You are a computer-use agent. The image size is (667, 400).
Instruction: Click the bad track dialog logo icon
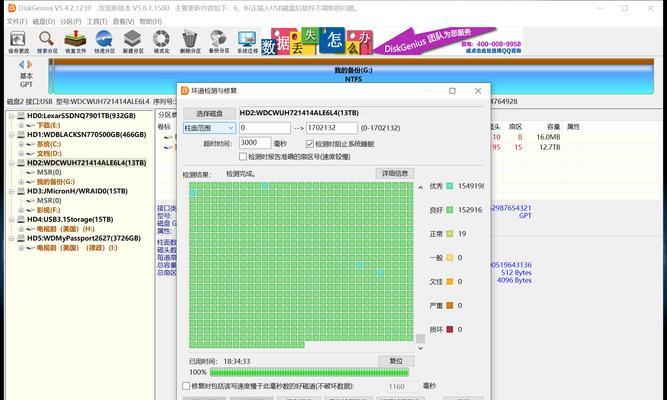click(x=185, y=91)
